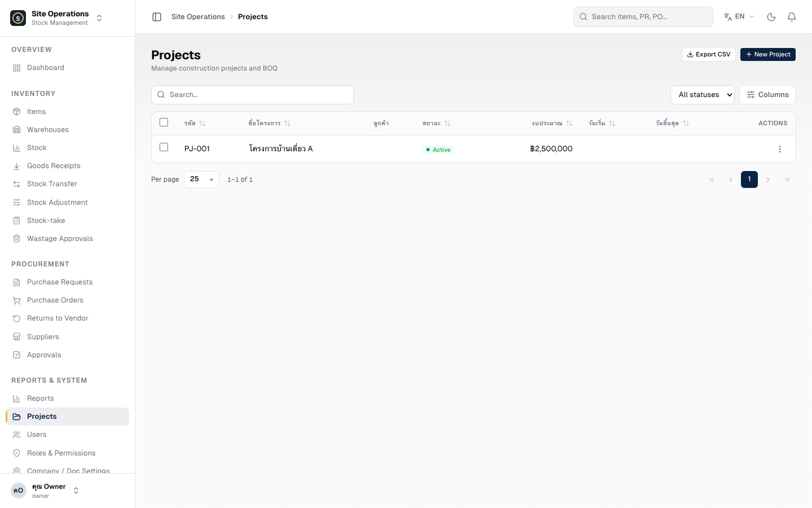Screen dimensions: 812x508
Task: Click the Site Operations logo icon
Action: pos(18,18)
